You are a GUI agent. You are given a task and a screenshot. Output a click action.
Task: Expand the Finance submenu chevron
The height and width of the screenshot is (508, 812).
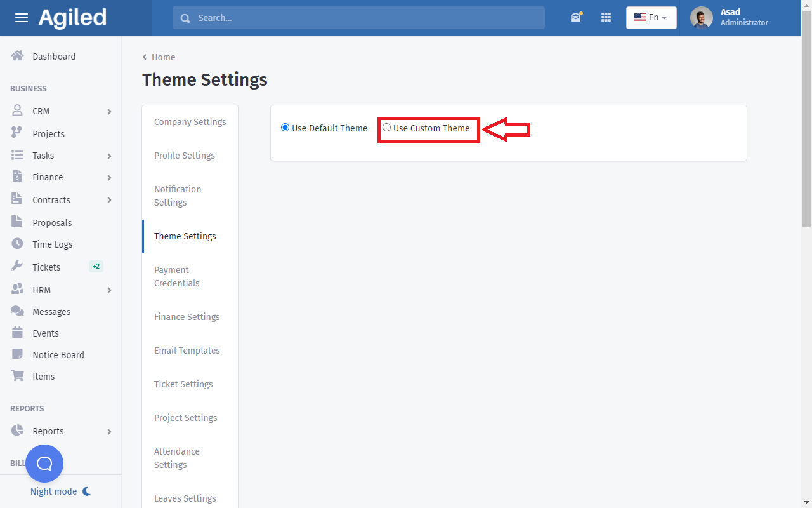[x=109, y=178]
